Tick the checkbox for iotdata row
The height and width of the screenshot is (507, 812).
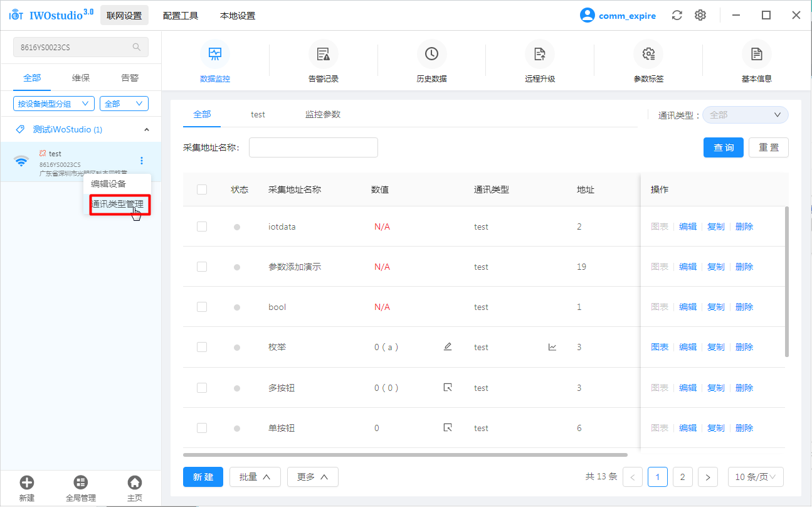click(x=202, y=227)
